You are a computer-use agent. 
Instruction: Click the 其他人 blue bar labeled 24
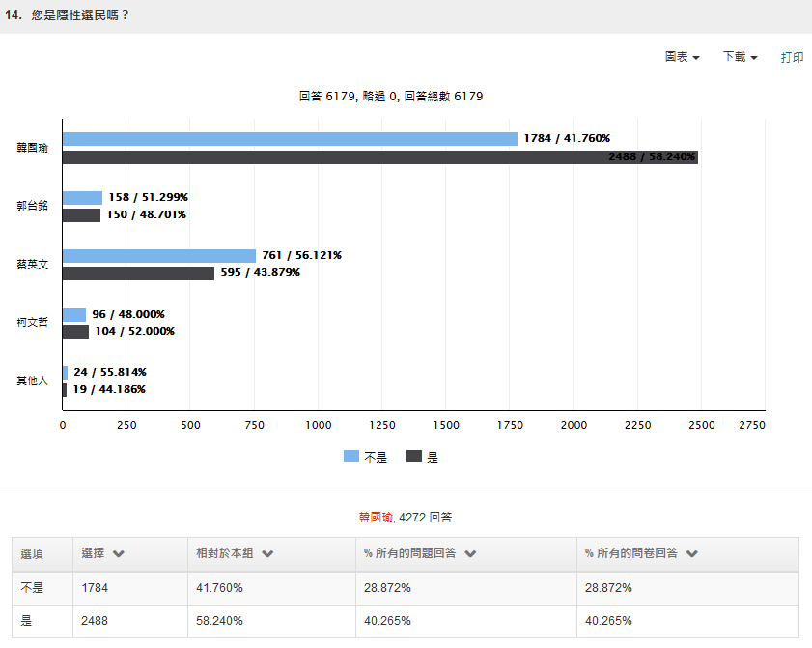66,373
